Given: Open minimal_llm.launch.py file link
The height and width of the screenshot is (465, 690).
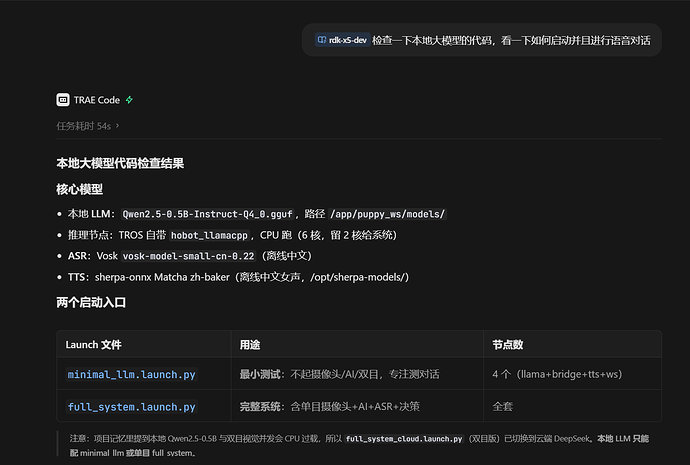Looking at the screenshot, I should (x=131, y=374).
